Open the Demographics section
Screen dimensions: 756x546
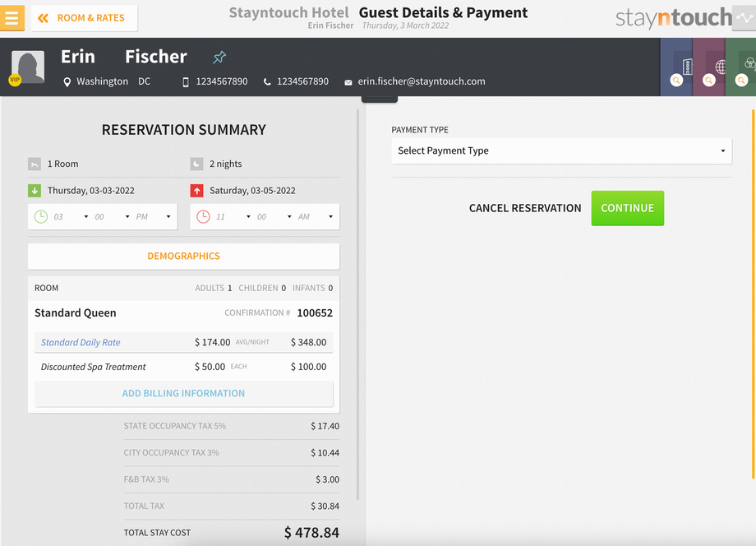pos(184,256)
